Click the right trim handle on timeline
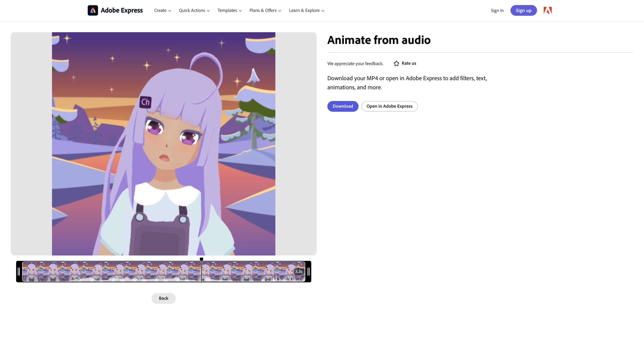The image size is (644, 362). (x=308, y=271)
